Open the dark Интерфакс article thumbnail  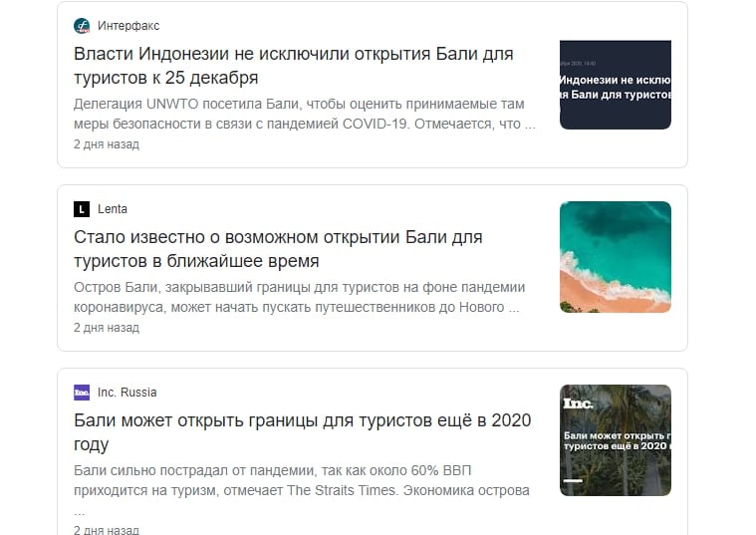[x=616, y=85]
